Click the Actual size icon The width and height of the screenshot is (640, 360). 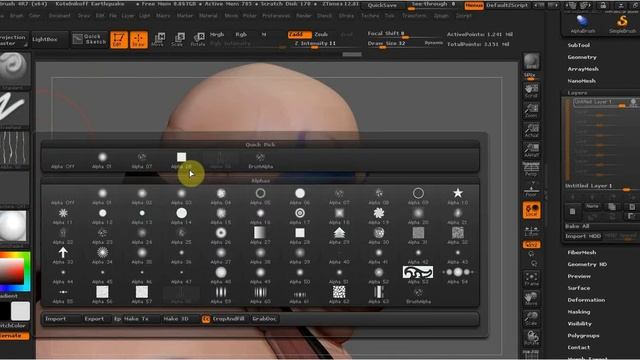click(531, 130)
